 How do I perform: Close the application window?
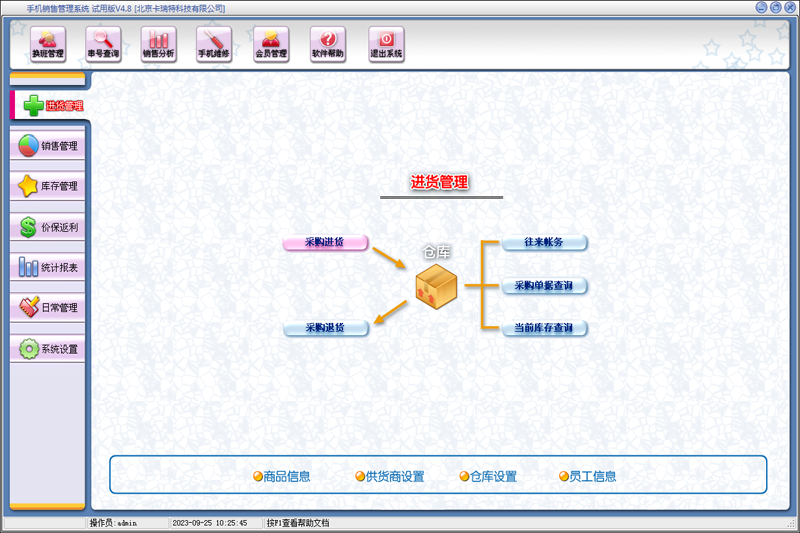click(x=790, y=7)
